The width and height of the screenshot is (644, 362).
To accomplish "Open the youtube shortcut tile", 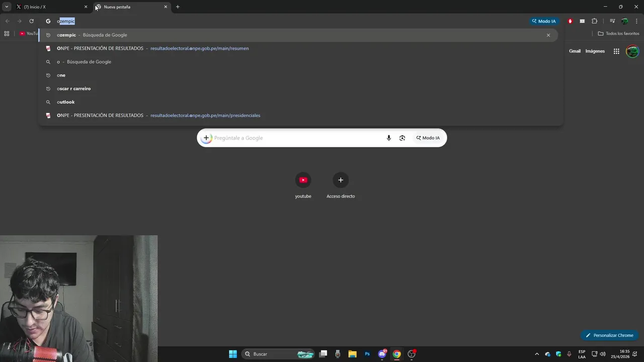I will (x=303, y=186).
